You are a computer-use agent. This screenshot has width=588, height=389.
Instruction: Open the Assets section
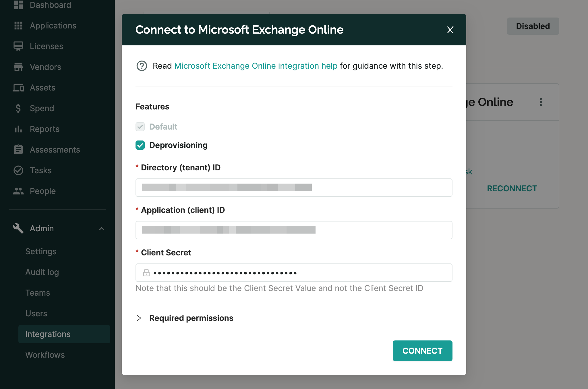coord(42,88)
